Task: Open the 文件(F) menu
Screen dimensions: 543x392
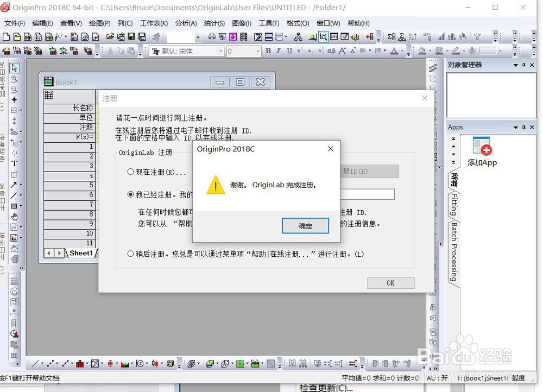Action: (x=15, y=23)
